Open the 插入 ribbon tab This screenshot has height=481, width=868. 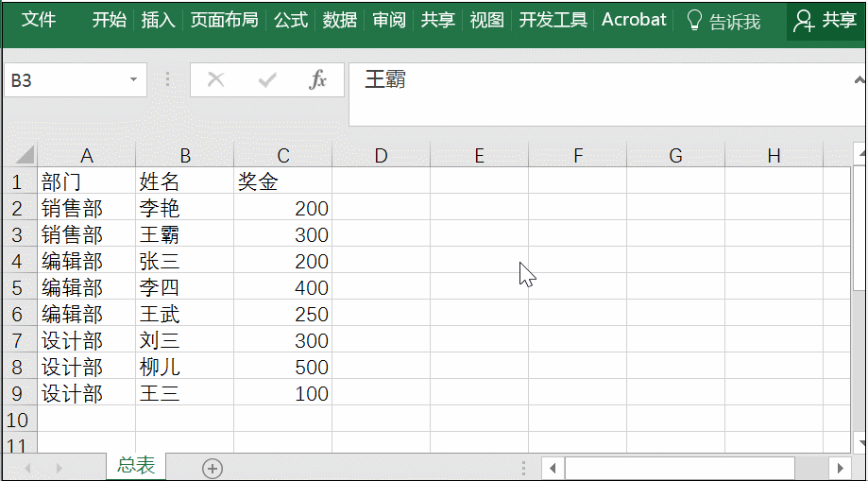158,21
